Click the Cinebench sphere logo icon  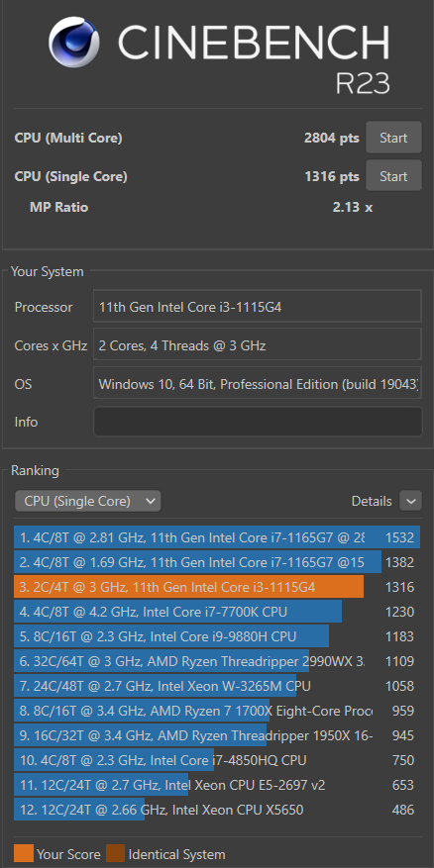pyautogui.click(x=73, y=43)
